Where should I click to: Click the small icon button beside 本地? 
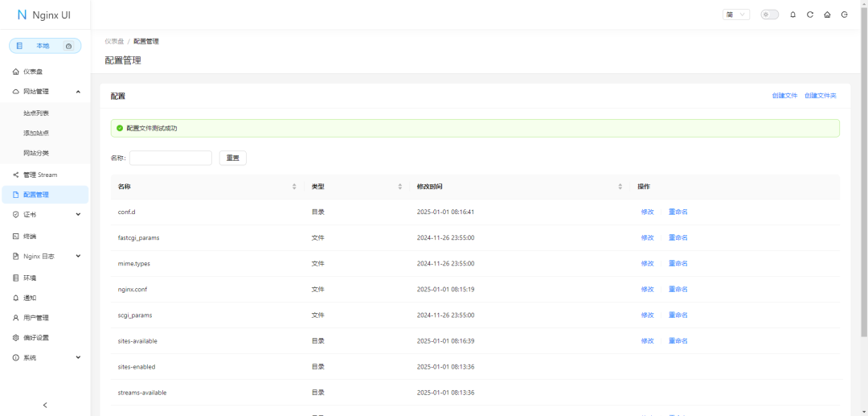[68, 46]
